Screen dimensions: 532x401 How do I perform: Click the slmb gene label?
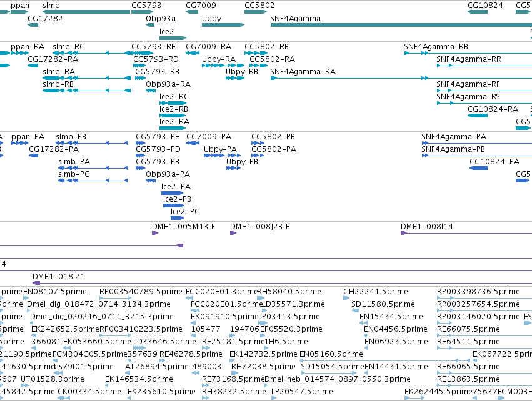(51, 6)
